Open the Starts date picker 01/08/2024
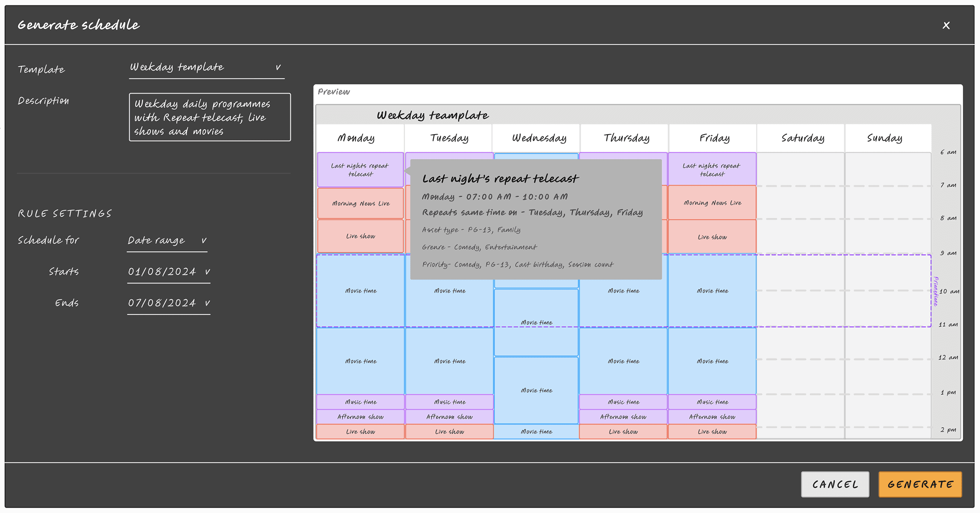Image resolution: width=980 pixels, height=513 pixels. [x=169, y=272]
